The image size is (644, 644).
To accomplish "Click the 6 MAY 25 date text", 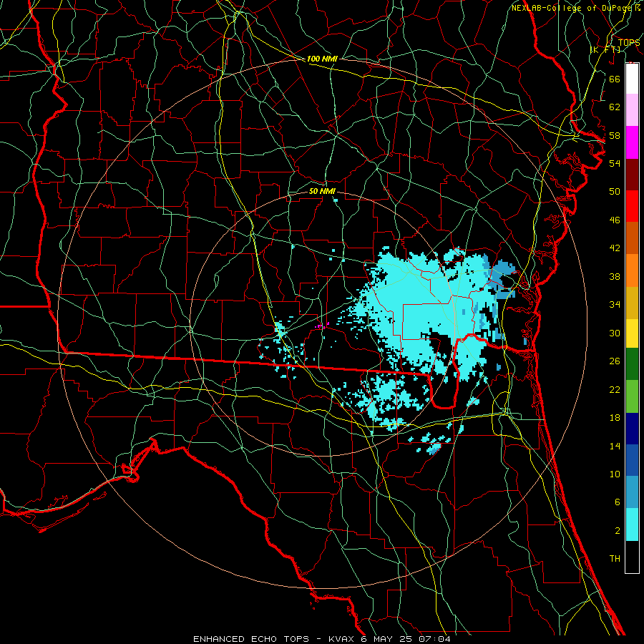I will point(387,639).
